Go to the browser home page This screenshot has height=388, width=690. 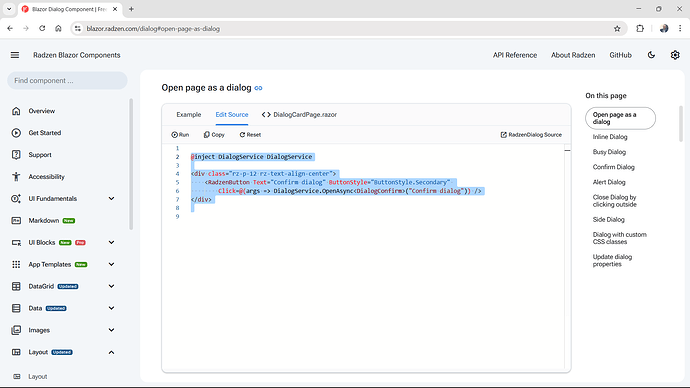pyautogui.click(x=58, y=29)
